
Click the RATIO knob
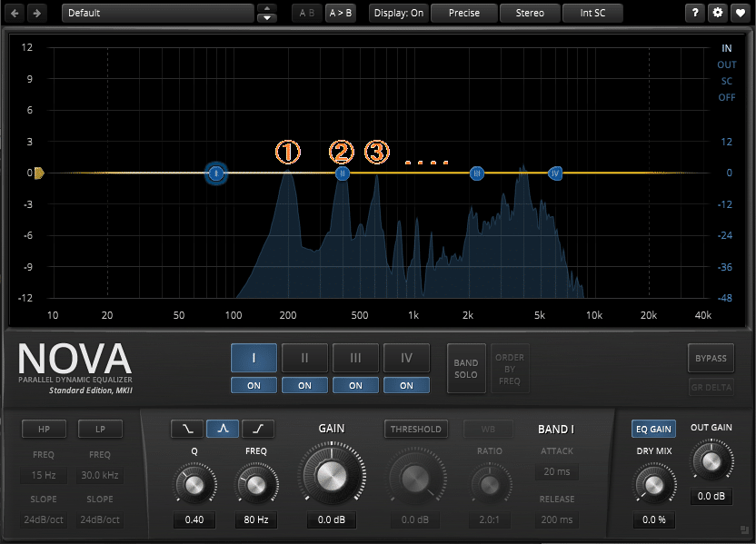click(490, 484)
